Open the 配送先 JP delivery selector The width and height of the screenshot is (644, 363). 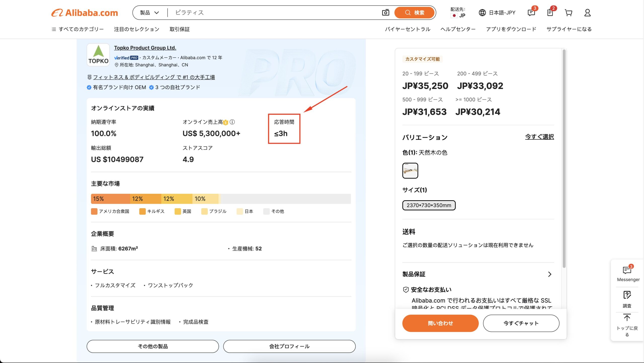pyautogui.click(x=458, y=13)
